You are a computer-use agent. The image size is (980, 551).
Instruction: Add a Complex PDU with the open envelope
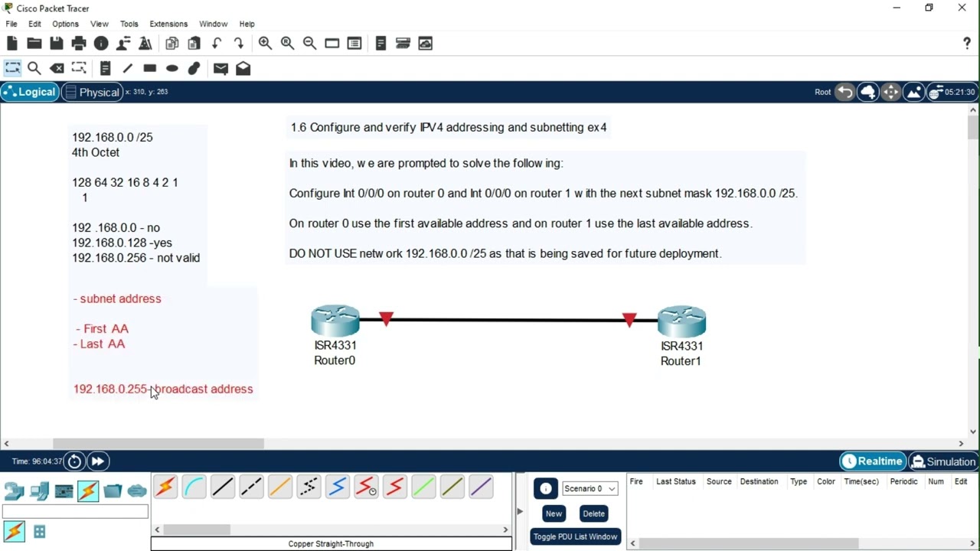click(x=243, y=68)
